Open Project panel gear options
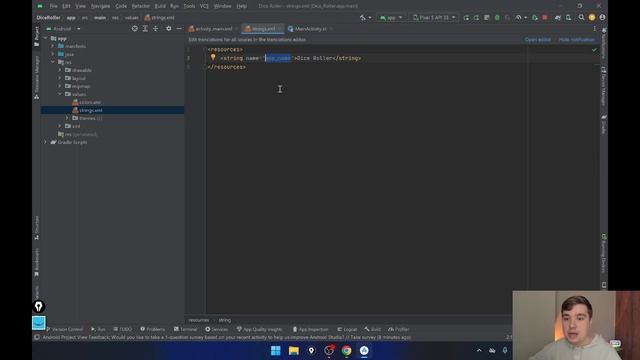Screen dimensions: 640x360 [169, 29]
